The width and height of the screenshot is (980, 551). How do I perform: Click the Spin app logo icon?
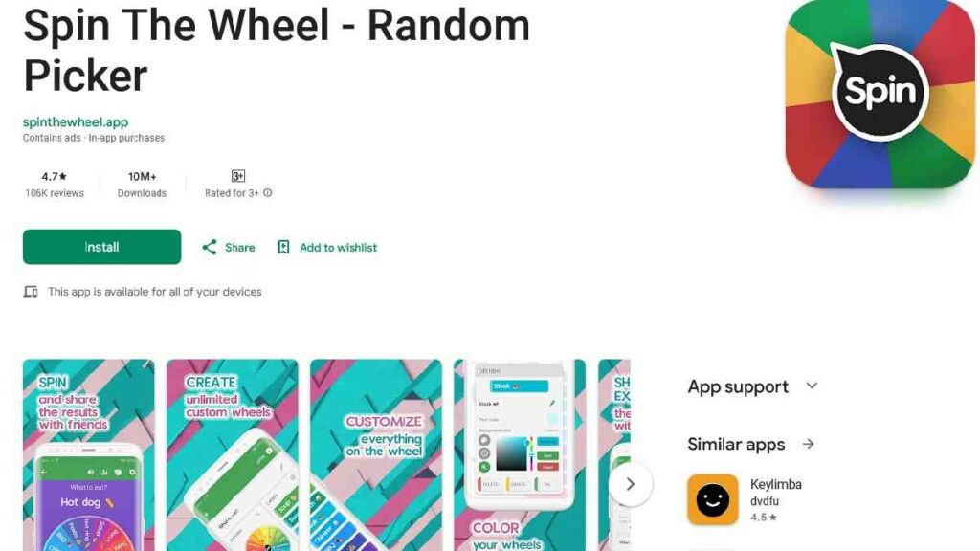pos(880,94)
